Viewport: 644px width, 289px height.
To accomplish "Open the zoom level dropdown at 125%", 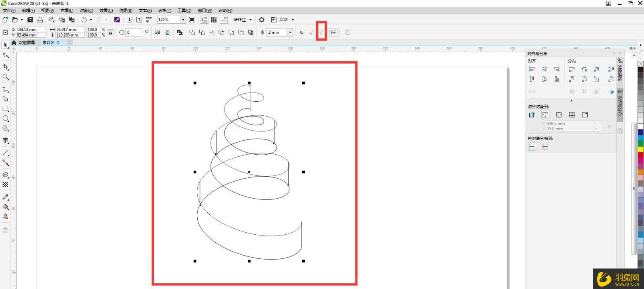I will click(x=183, y=20).
